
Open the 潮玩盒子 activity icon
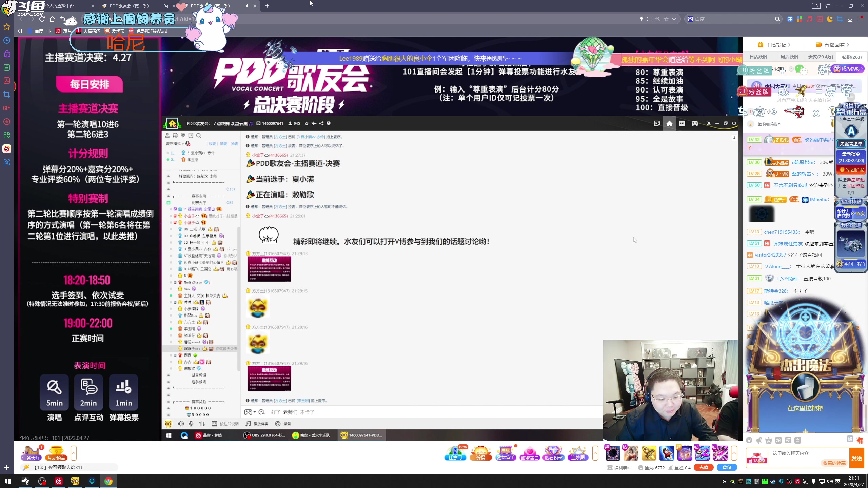[x=506, y=453]
